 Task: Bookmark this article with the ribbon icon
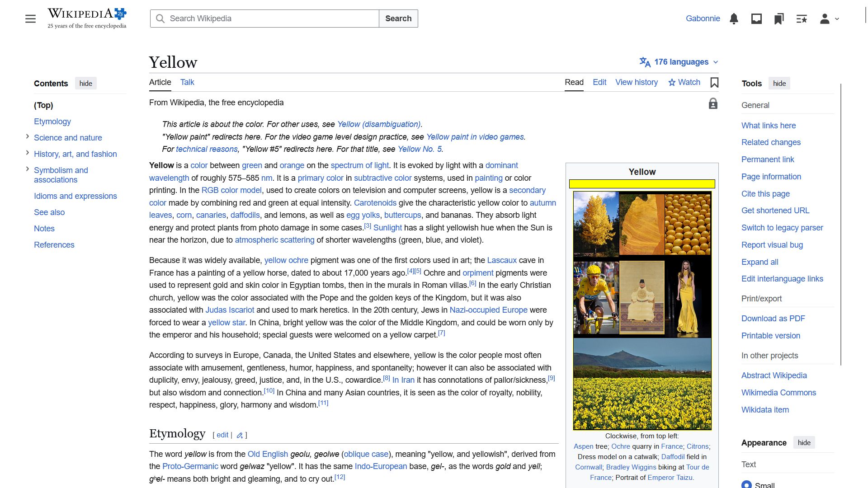[x=714, y=83]
